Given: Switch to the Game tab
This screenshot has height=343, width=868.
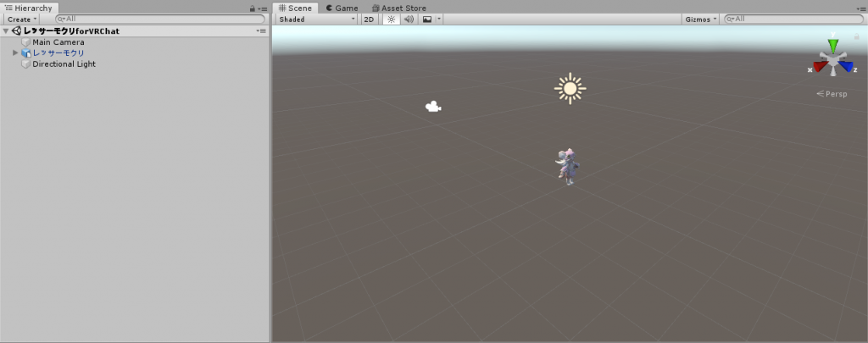Looking at the screenshot, I should click(342, 8).
